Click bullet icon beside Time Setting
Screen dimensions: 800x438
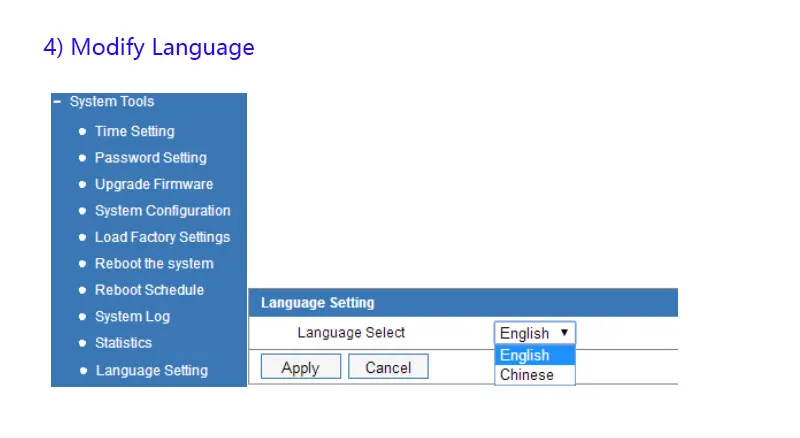pos(82,132)
